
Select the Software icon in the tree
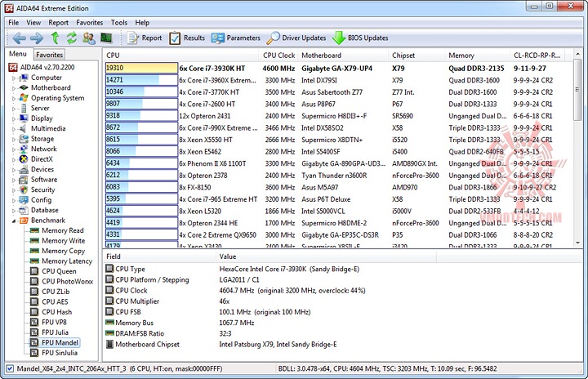pos(23,180)
